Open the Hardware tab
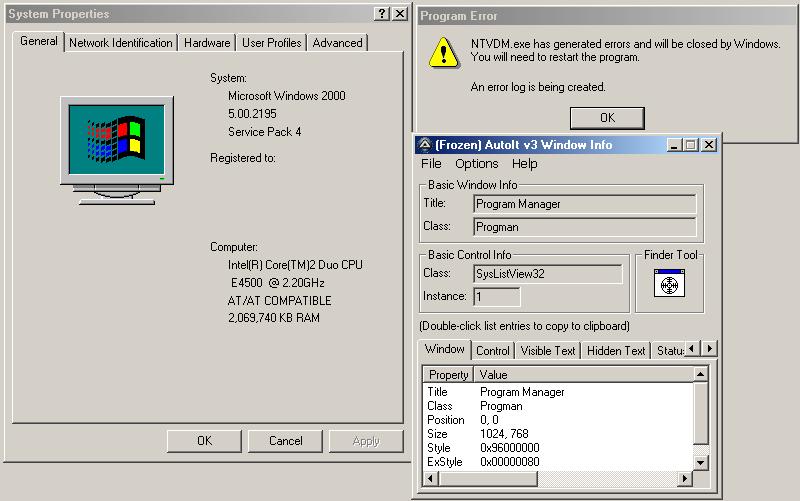The image size is (800, 501). click(x=207, y=43)
